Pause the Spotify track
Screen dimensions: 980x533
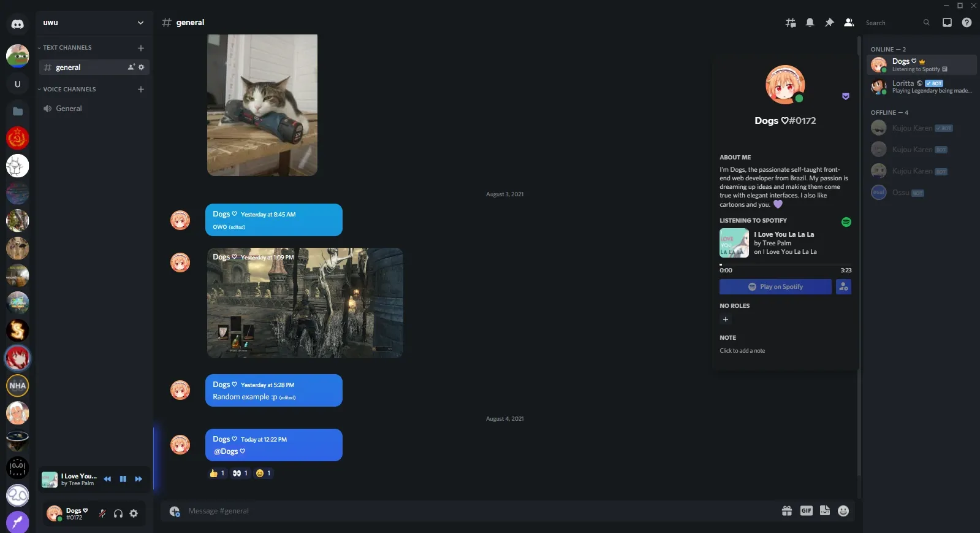pos(123,479)
